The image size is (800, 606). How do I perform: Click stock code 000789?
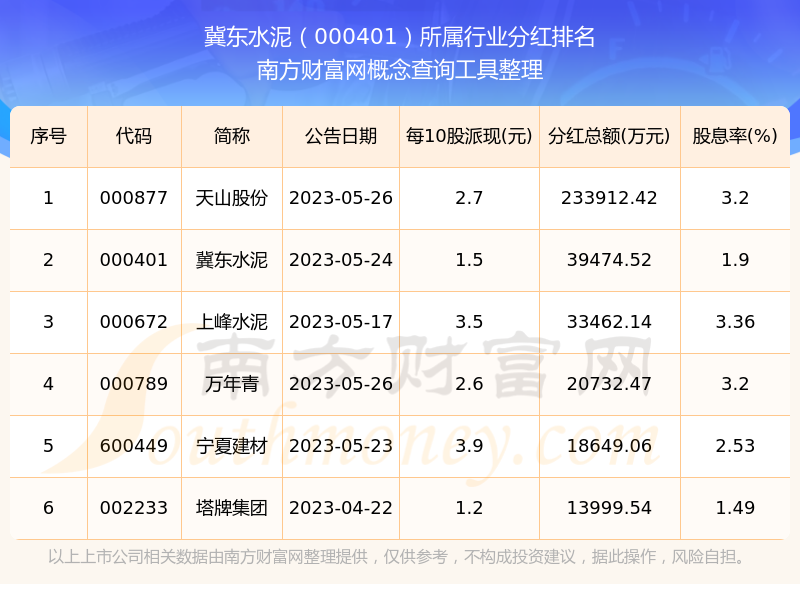point(134,384)
